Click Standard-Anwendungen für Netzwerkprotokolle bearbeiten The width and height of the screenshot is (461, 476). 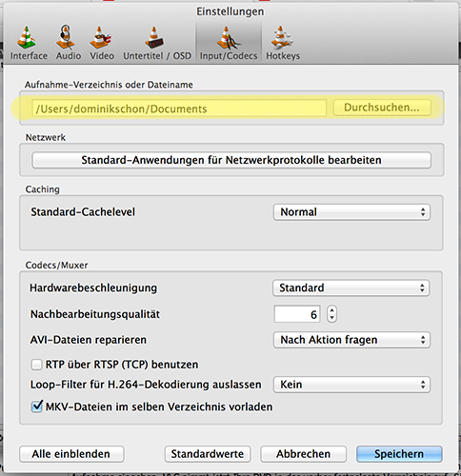(x=231, y=160)
